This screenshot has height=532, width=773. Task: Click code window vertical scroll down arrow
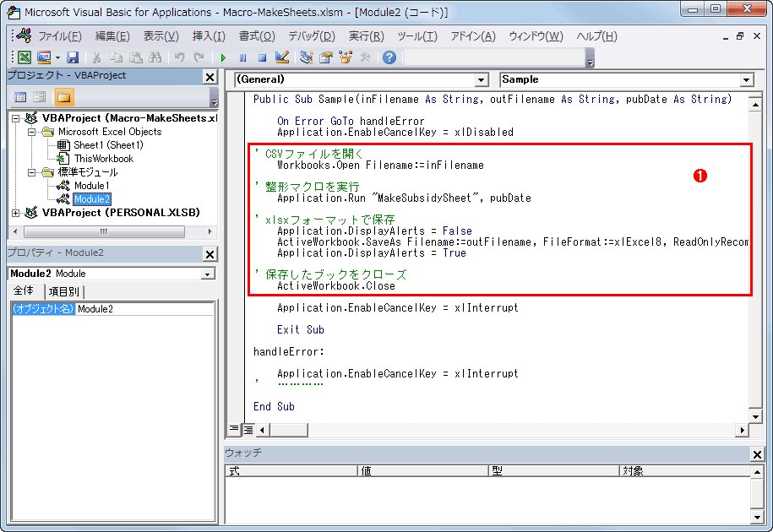pos(756,416)
